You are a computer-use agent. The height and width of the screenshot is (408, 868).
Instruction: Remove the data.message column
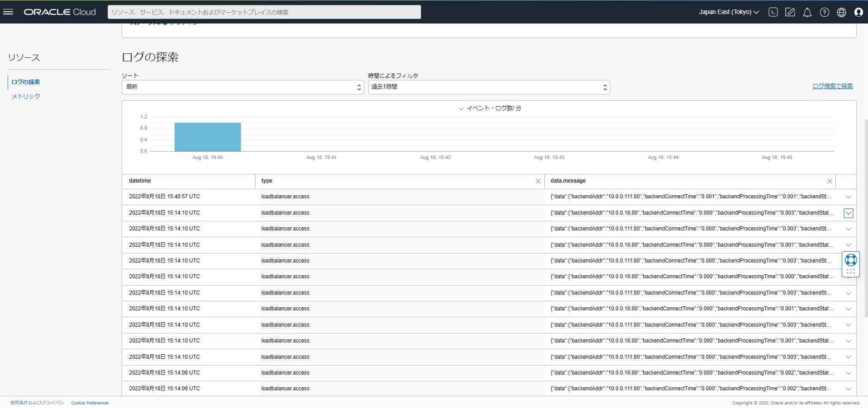click(829, 181)
